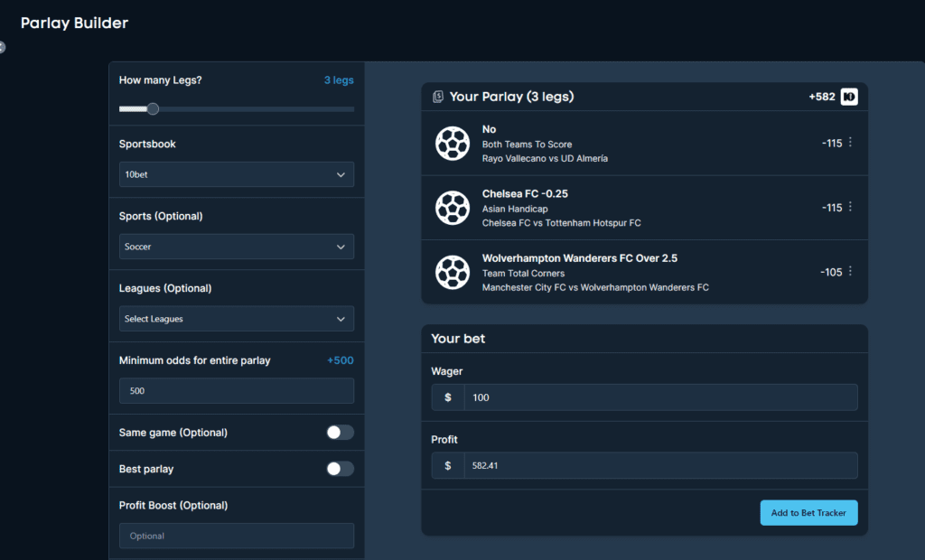Screen dimensions: 925x560
Task: Click the parlay slip icon next to Your Parlay
Action: [438, 97]
